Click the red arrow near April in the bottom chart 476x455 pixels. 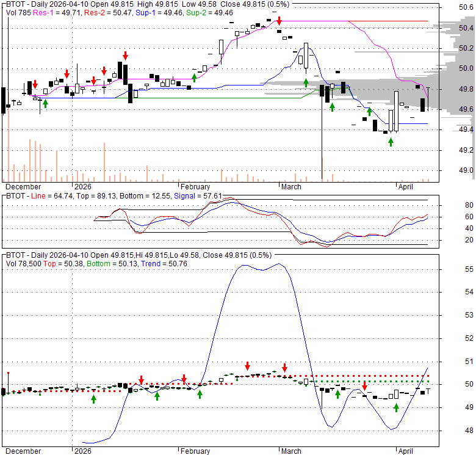364,385
